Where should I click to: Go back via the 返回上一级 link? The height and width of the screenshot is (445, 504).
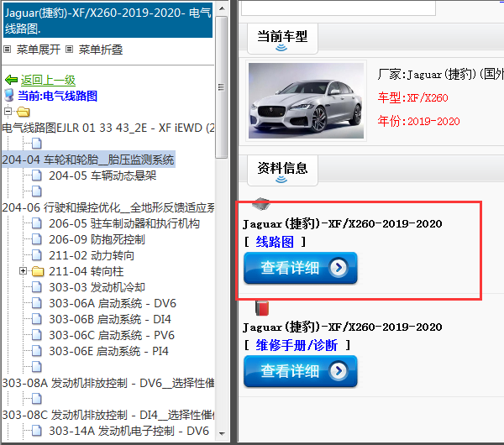(x=48, y=80)
